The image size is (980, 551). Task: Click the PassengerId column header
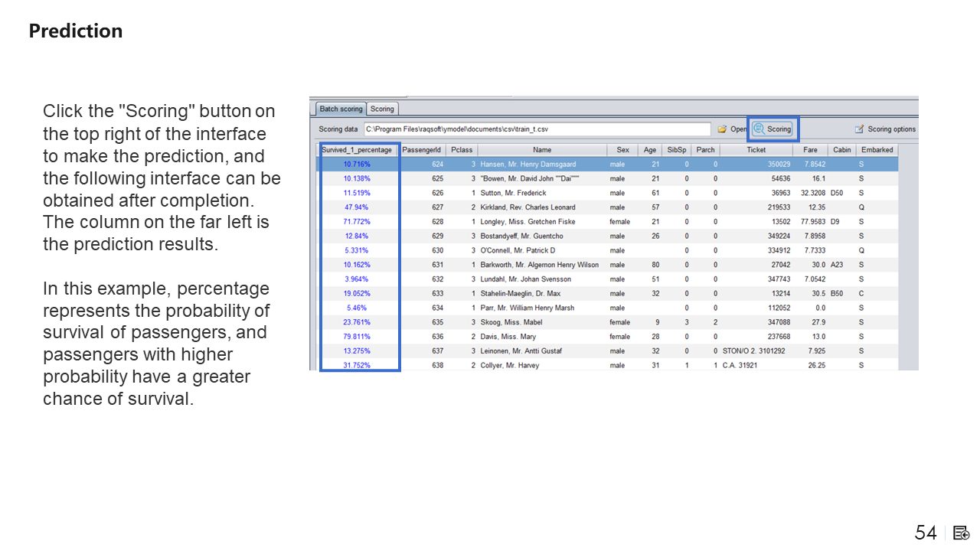click(421, 150)
